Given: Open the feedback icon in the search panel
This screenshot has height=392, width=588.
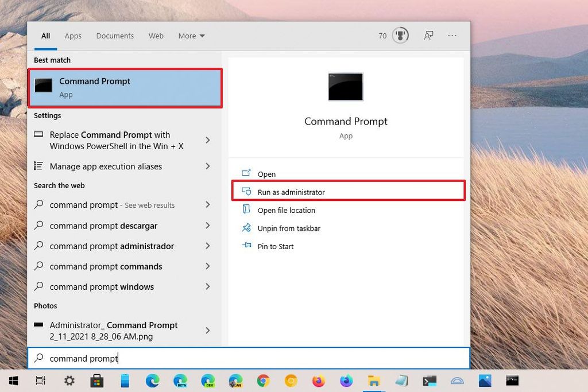Looking at the screenshot, I should [428, 35].
